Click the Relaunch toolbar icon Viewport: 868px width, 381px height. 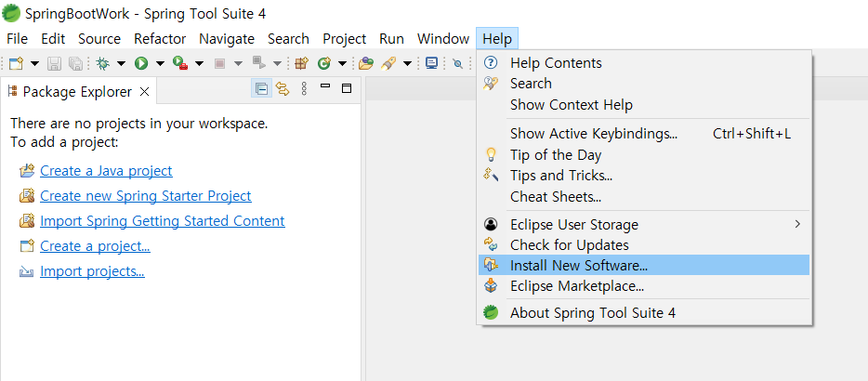[258, 63]
